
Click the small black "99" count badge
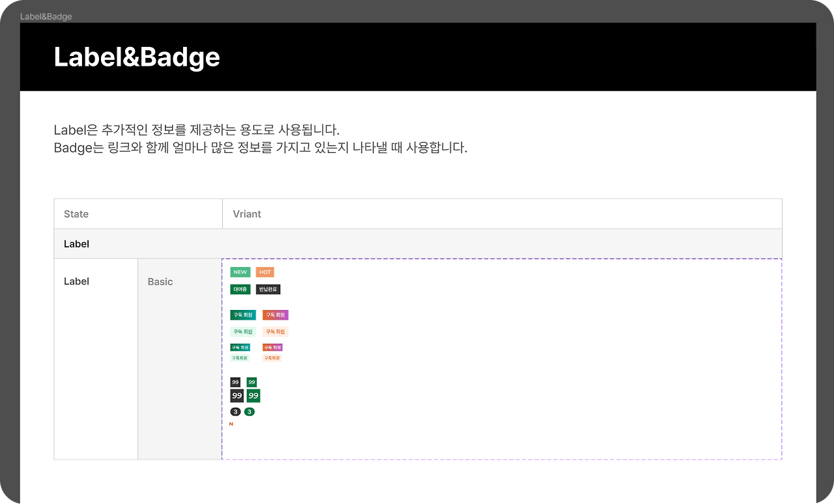pos(235,382)
